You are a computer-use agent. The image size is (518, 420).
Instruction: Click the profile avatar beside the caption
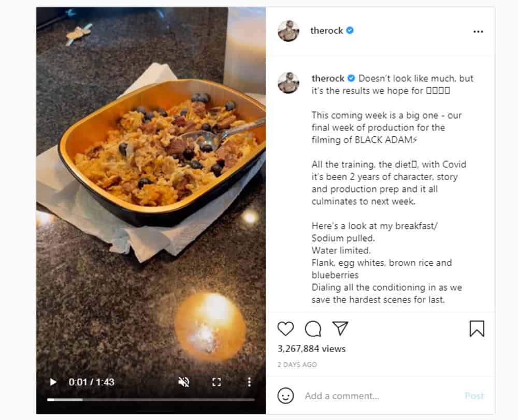tap(289, 83)
